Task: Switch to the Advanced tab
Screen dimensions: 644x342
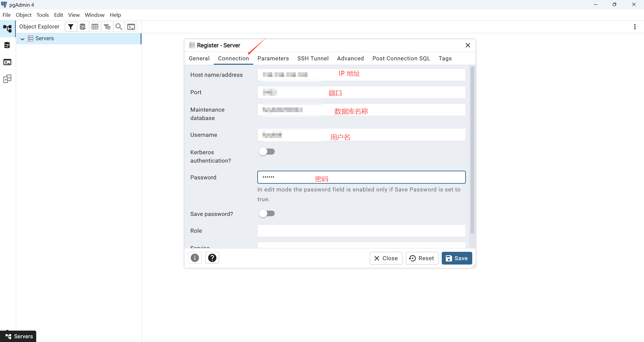Action: (x=351, y=58)
